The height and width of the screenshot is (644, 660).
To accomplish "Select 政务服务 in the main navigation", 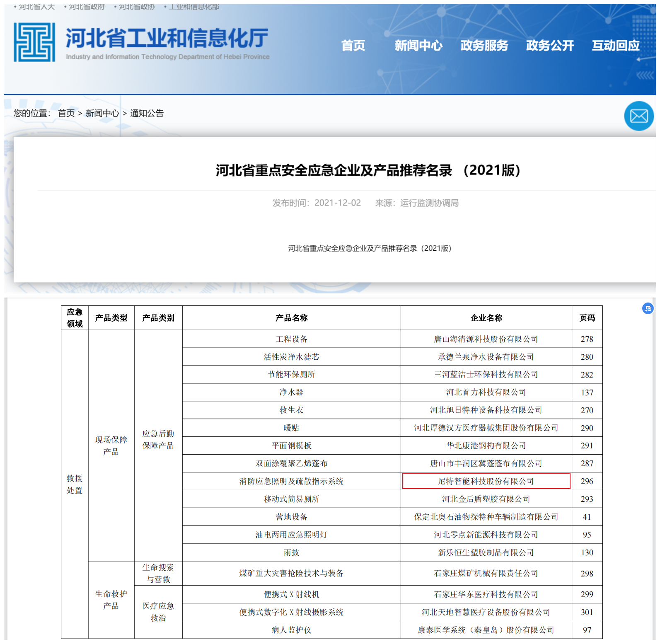I will click(484, 46).
